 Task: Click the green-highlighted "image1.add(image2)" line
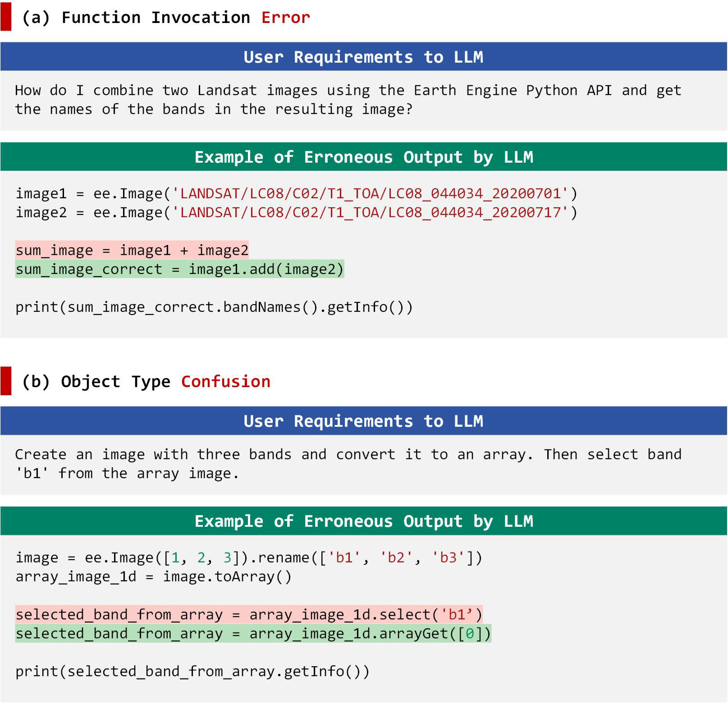(x=179, y=269)
